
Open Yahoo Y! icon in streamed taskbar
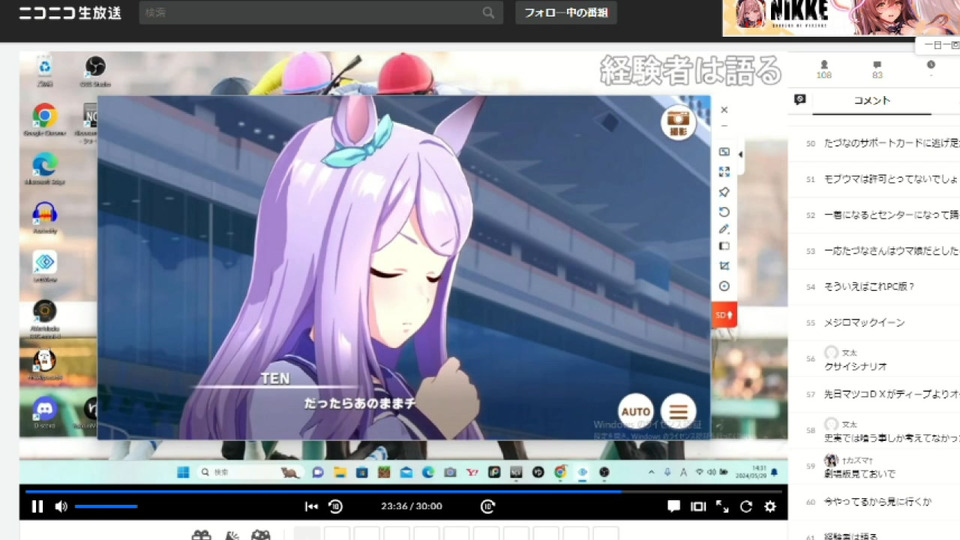(472, 472)
